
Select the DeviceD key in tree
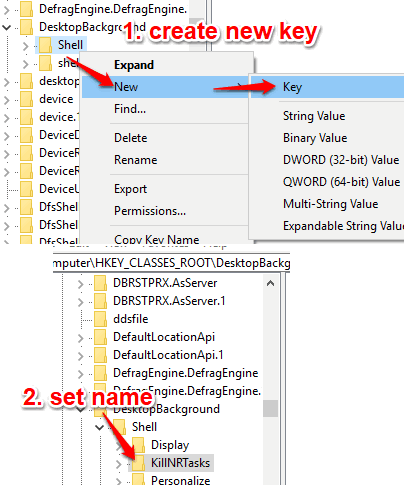[59, 135]
